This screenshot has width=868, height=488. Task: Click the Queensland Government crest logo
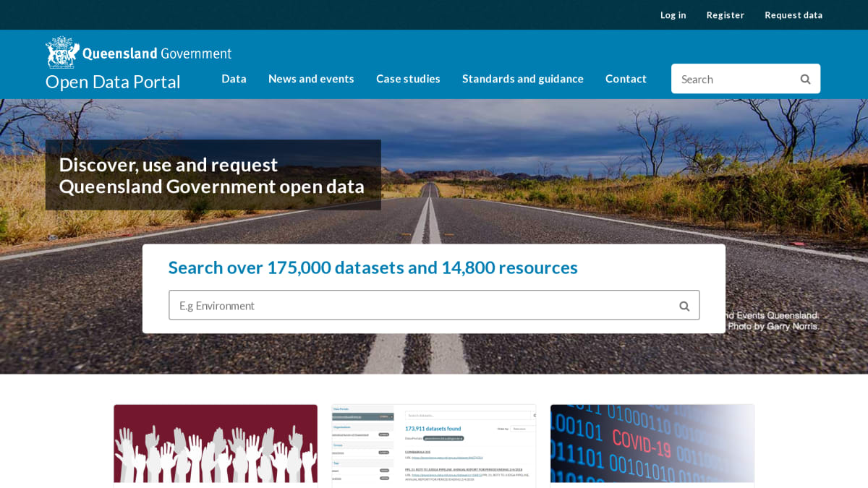pos(62,53)
